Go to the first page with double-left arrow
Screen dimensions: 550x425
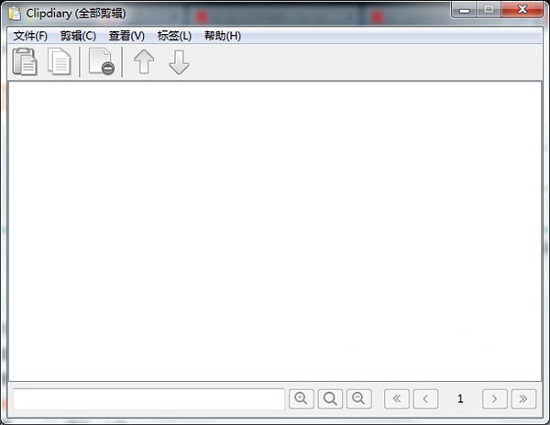coord(397,399)
